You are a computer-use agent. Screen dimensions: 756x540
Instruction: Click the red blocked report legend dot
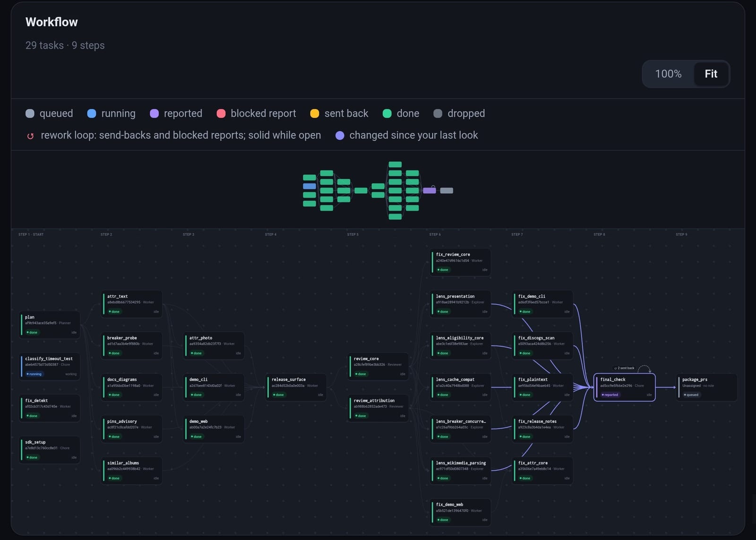(221, 113)
